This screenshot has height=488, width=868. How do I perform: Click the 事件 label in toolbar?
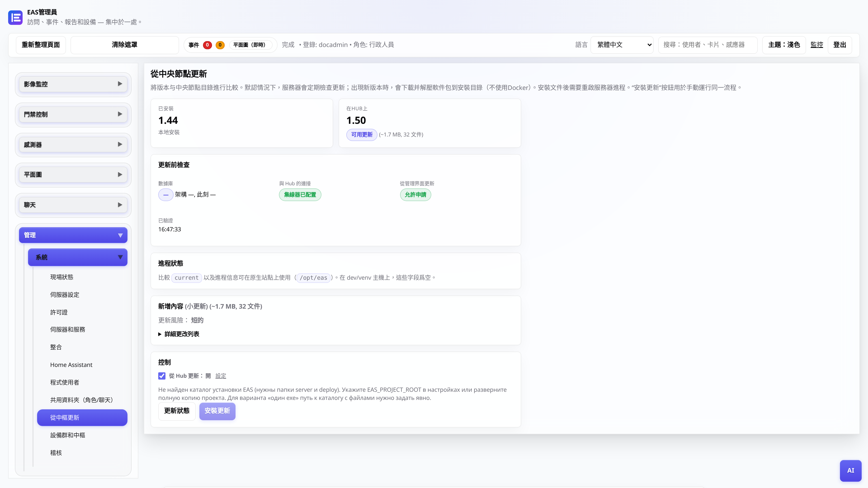[x=194, y=45]
